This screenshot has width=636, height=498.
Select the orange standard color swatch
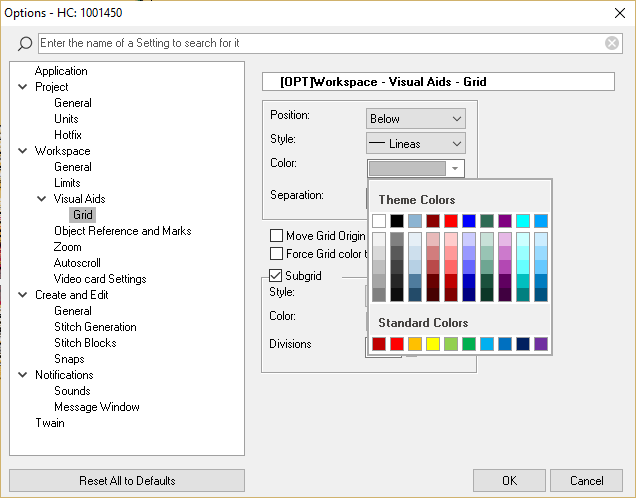[415, 344]
